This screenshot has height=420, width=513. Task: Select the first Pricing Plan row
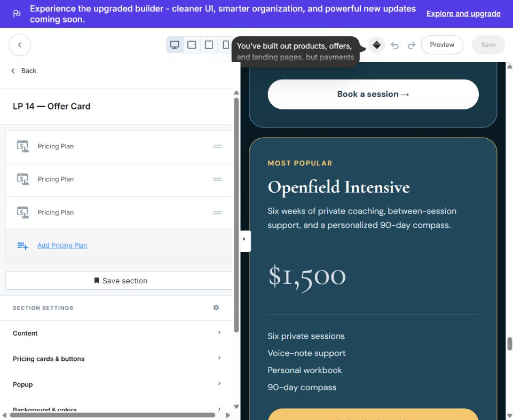point(119,147)
